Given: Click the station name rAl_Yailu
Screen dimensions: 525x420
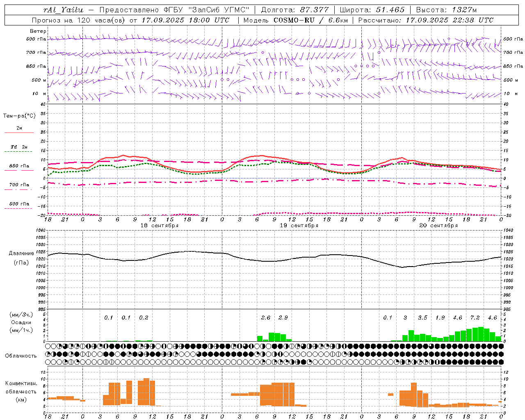Looking at the screenshot, I should [63, 10].
